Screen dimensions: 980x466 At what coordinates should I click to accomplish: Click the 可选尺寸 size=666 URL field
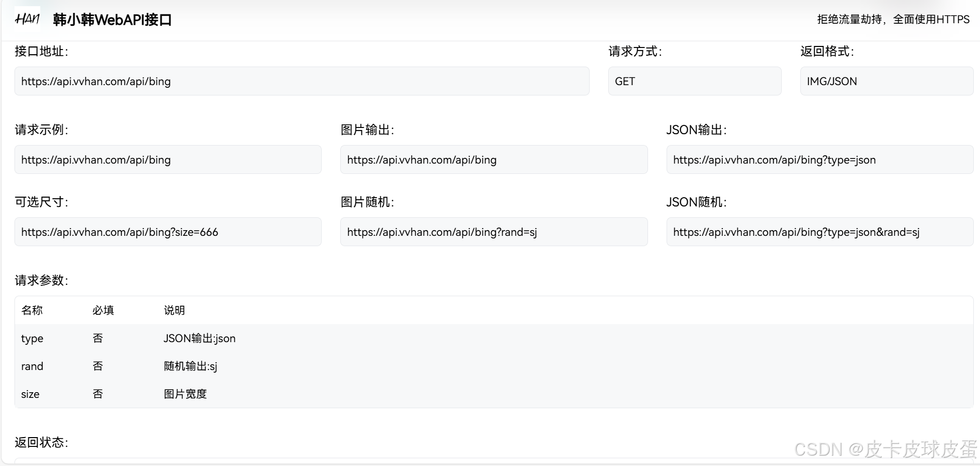click(x=168, y=232)
